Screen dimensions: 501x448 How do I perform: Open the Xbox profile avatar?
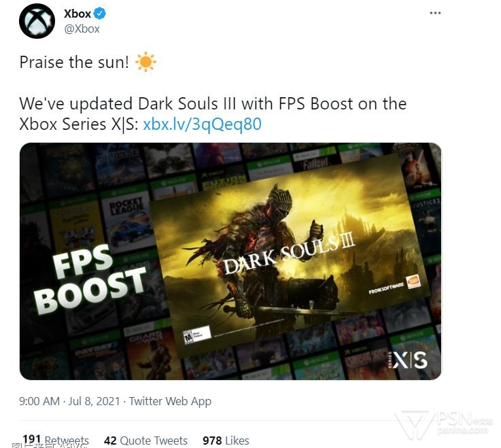(x=37, y=21)
